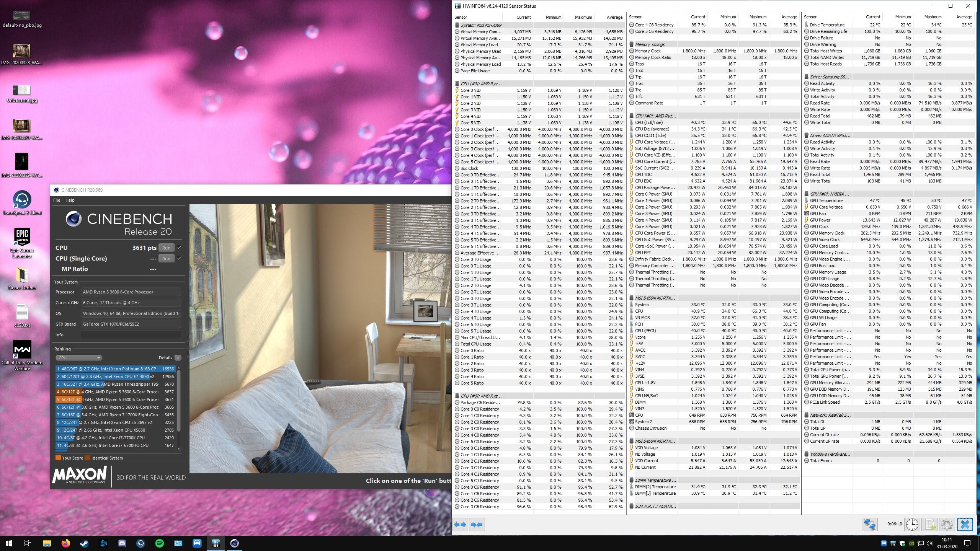Toggle the CPU test checkbox in Cinebench
980x551 pixels.
(x=179, y=248)
